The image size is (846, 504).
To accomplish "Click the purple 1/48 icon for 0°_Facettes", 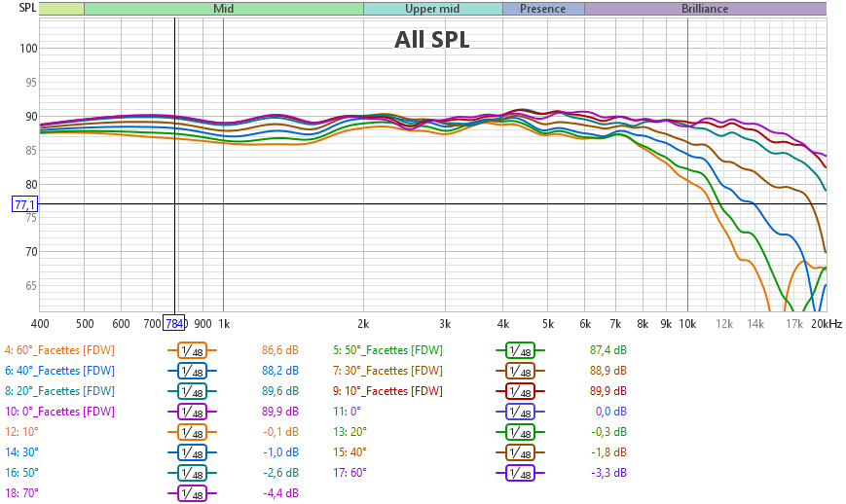I will click(x=192, y=413).
